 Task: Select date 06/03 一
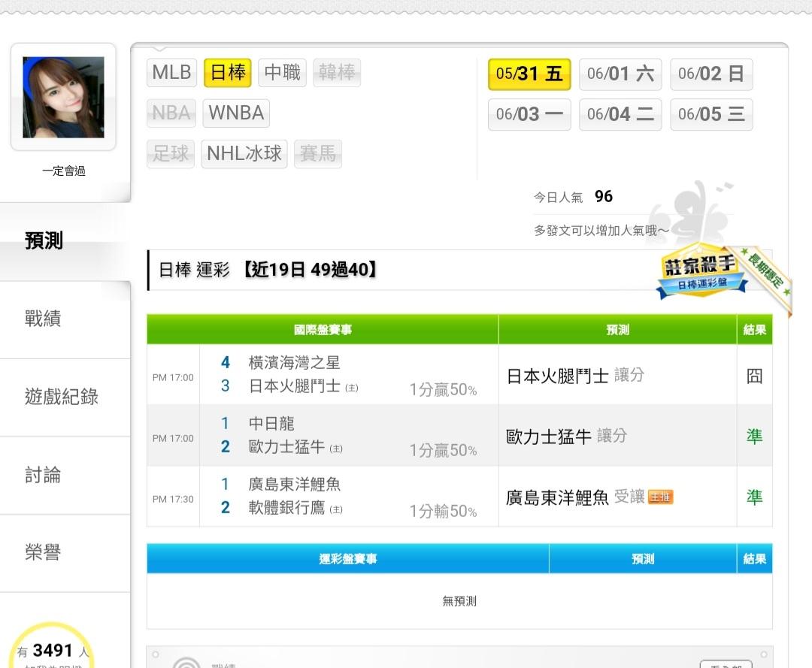[529, 114]
